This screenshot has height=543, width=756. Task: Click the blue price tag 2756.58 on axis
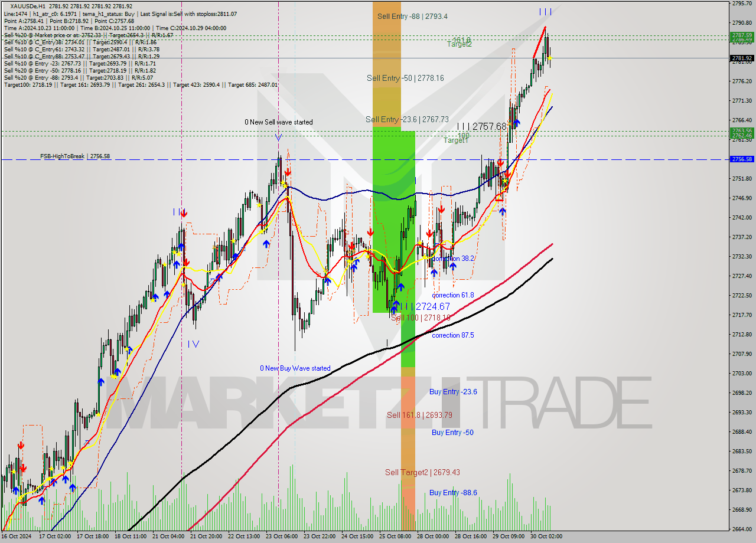coord(742,159)
